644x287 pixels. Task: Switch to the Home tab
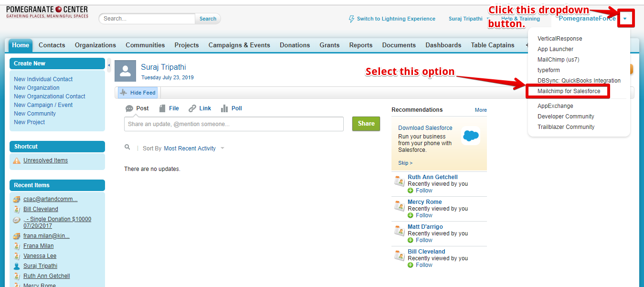21,45
